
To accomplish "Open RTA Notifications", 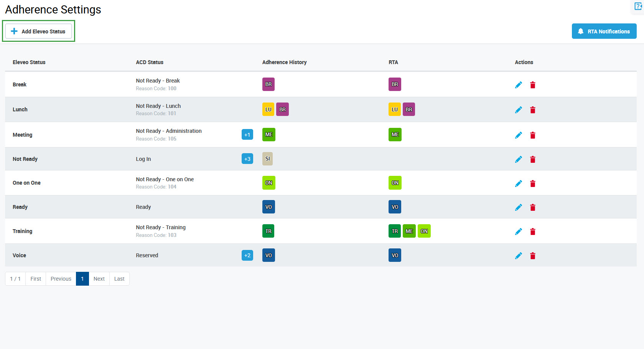I will tap(604, 31).
